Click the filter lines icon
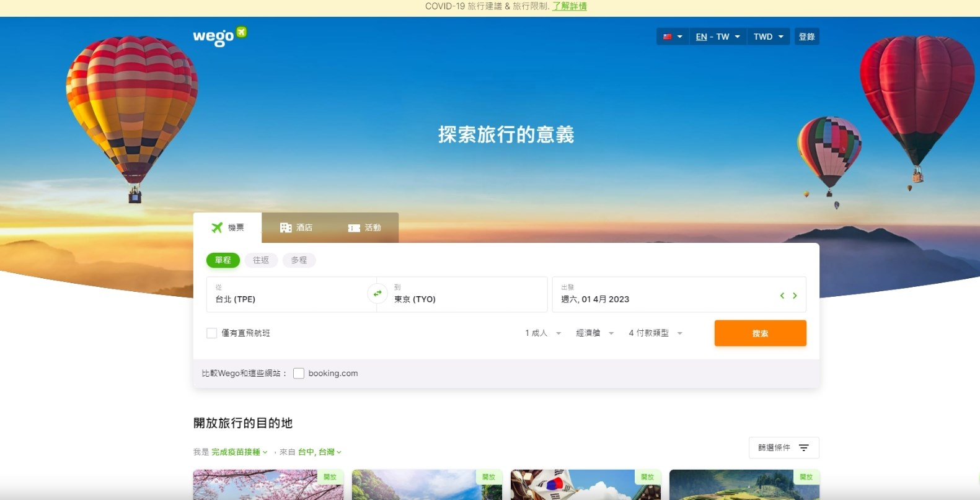Screen dimensions: 980x500 click(x=804, y=447)
